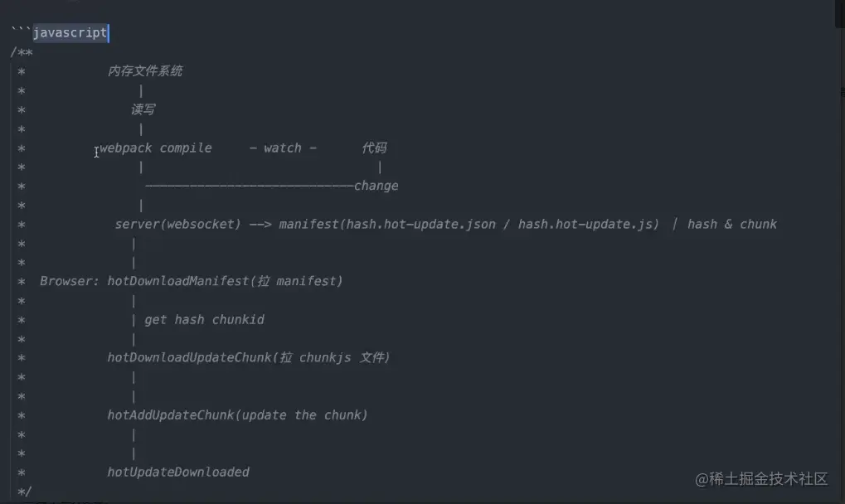The height and width of the screenshot is (504, 845).
Task: Click the highlighted javascript language tag
Action: (70, 33)
